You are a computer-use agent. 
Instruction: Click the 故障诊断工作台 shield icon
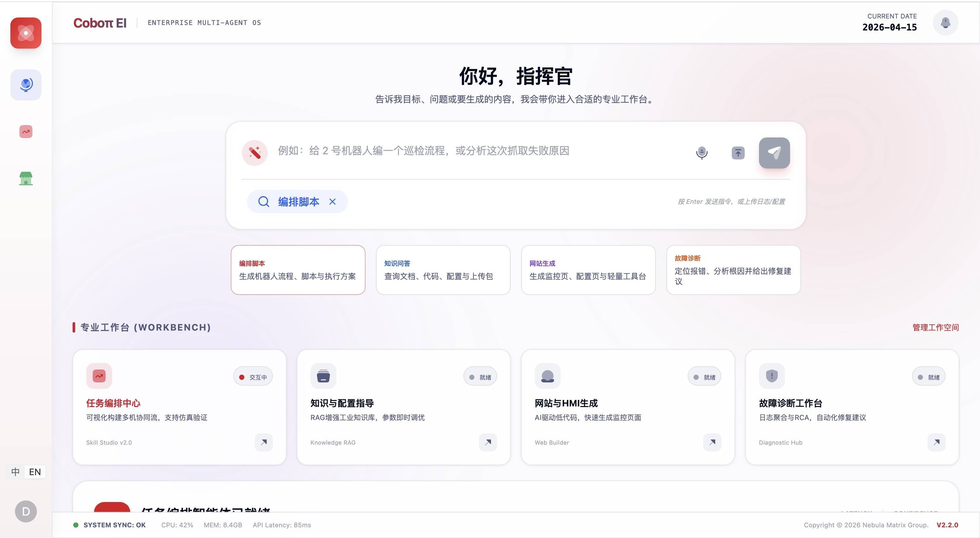point(772,376)
